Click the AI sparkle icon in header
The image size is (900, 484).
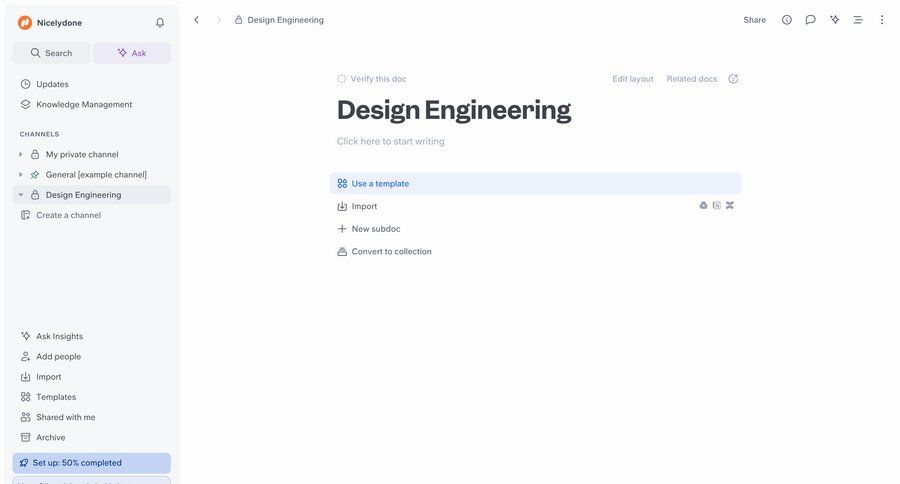pyautogui.click(x=835, y=20)
